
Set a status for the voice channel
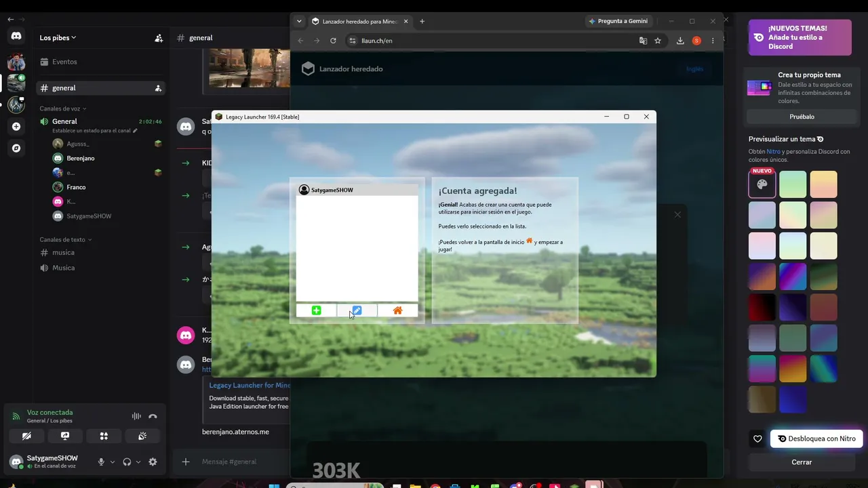(x=95, y=131)
